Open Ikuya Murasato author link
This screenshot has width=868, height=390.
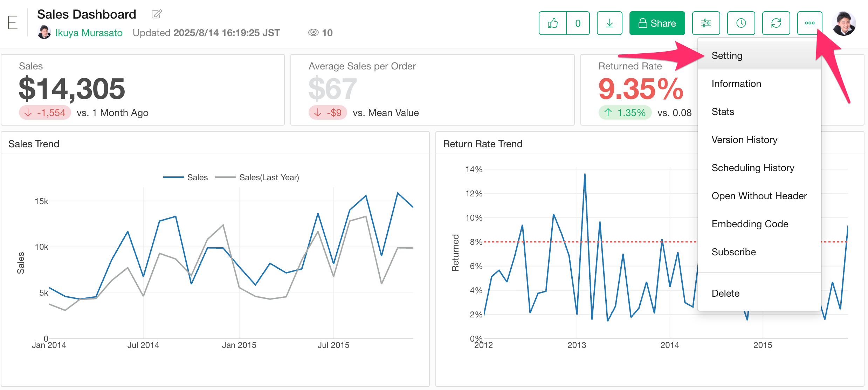(89, 33)
